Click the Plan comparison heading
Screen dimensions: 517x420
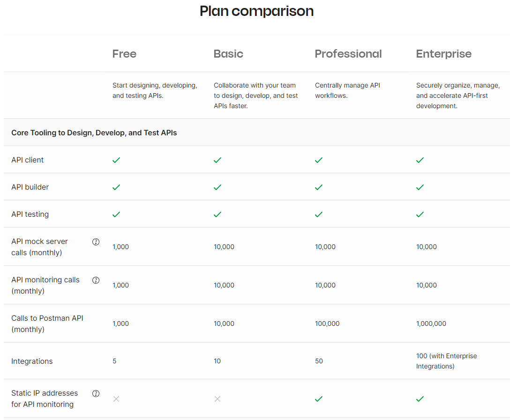pyautogui.click(x=256, y=11)
